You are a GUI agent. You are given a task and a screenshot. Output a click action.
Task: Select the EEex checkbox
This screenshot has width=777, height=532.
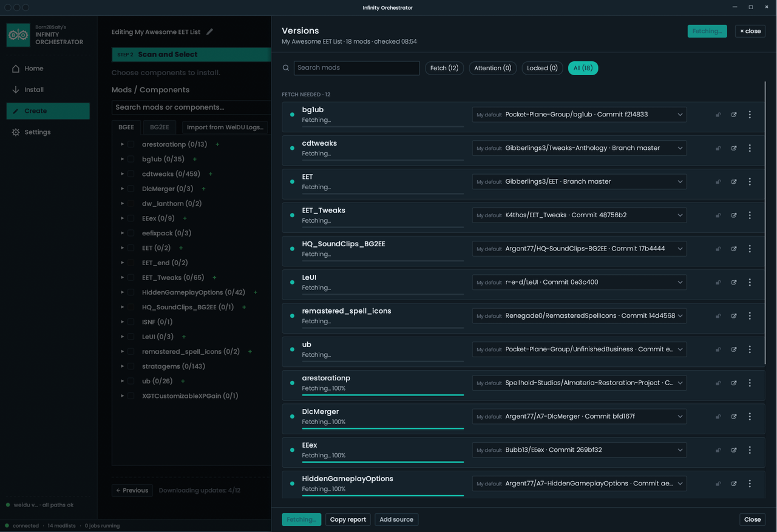(x=131, y=218)
